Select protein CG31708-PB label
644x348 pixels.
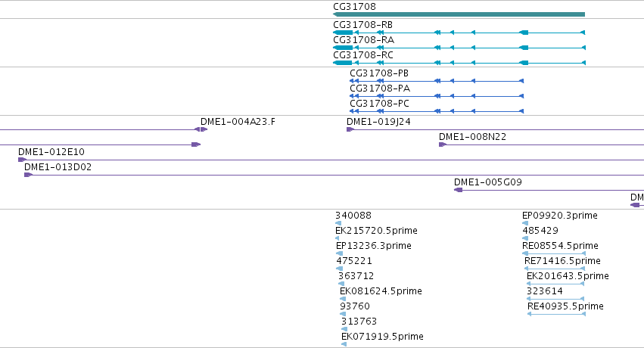pos(379,73)
